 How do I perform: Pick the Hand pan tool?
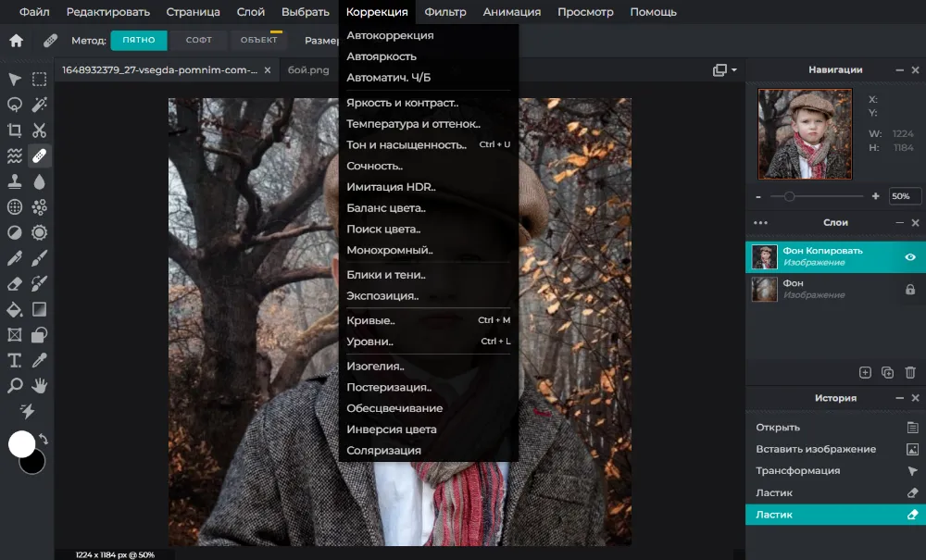pyautogui.click(x=40, y=385)
